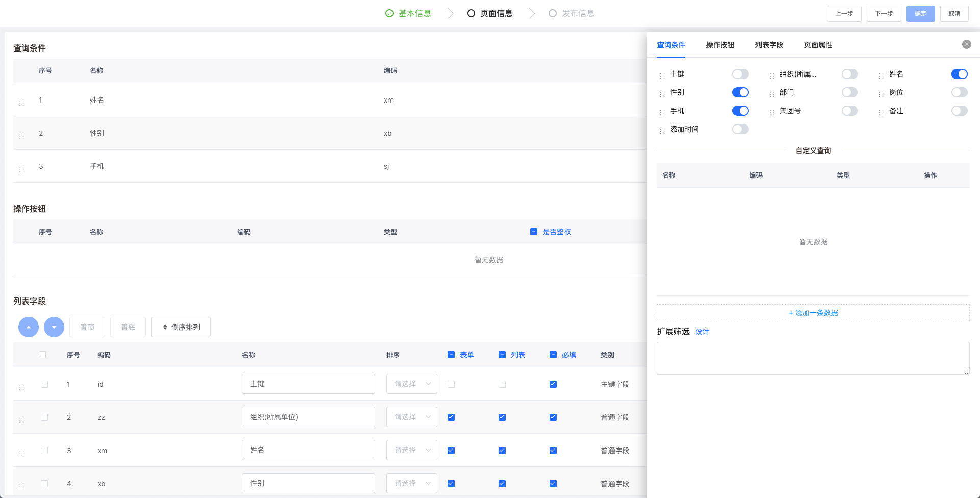Enable the 组织(所属... query switch
Viewport: 980px width, 498px height.
click(850, 74)
